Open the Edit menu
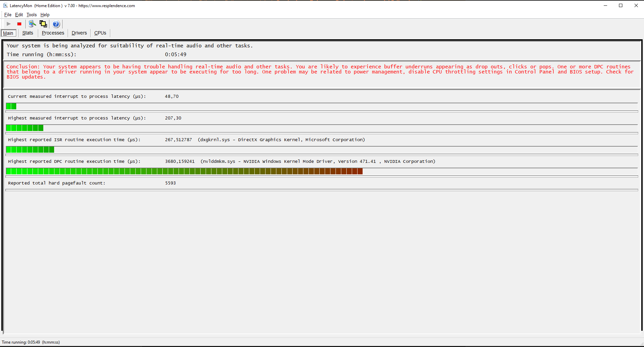The width and height of the screenshot is (644, 347). coord(19,15)
